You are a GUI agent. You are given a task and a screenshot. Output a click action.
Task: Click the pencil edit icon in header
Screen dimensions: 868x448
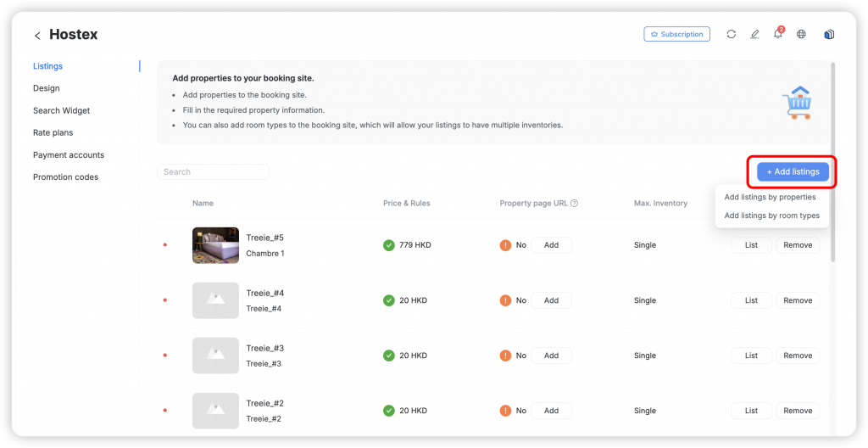coord(754,35)
